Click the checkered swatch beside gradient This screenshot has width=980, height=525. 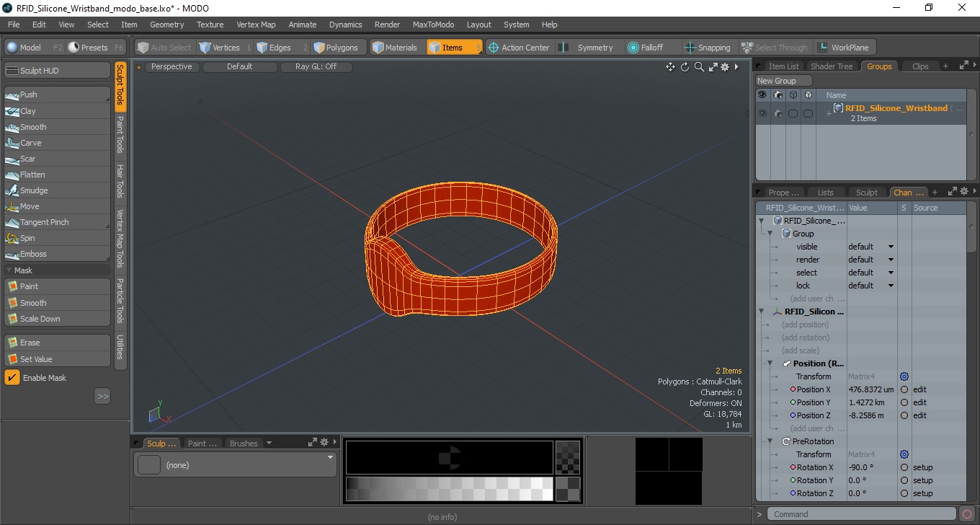pos(568,489)
